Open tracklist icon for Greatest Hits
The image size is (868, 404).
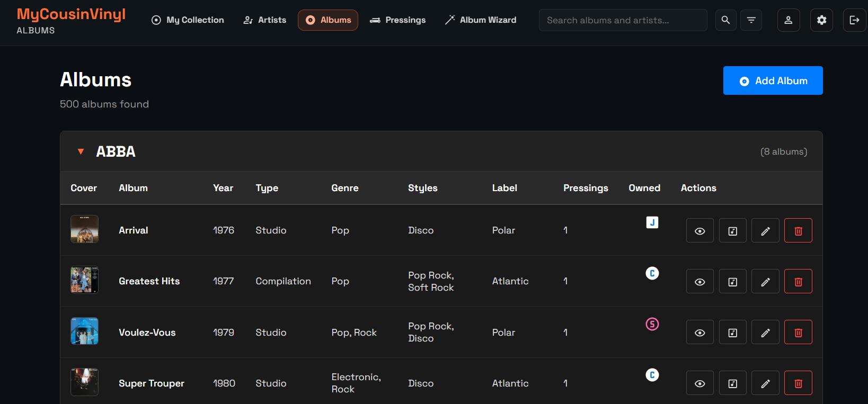[733, 281]
